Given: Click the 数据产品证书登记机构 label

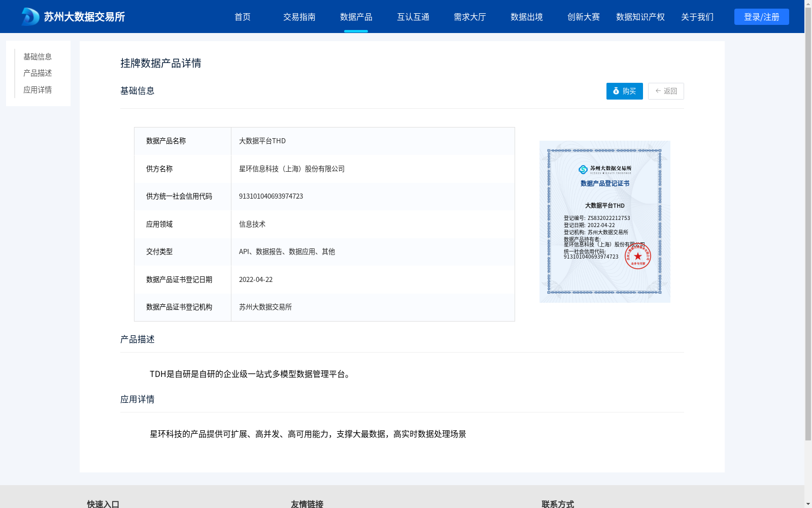Looking at the screenshot, I should [x=179, y=307].
